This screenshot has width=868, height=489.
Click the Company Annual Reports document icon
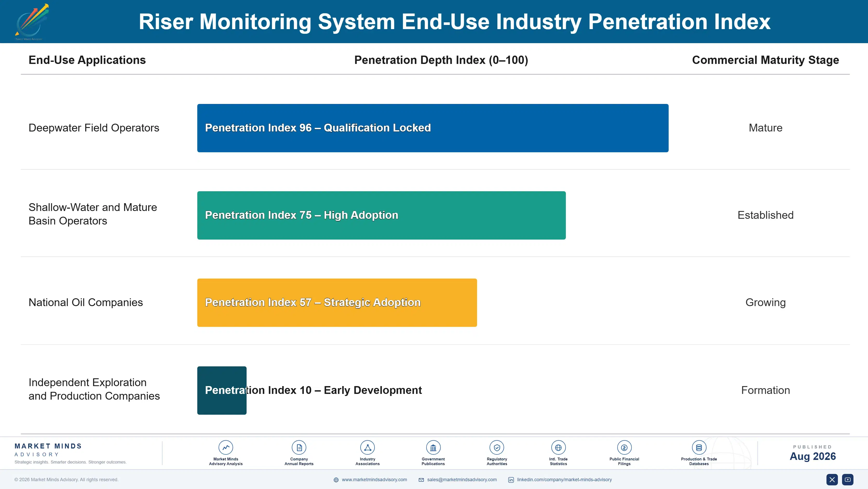click(x=299, y=447)
